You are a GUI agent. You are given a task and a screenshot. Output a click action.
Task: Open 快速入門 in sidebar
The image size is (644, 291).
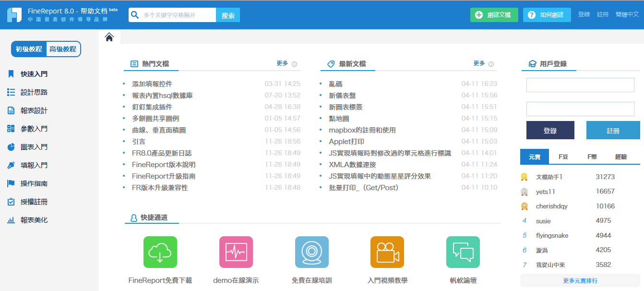coord(34,74)
